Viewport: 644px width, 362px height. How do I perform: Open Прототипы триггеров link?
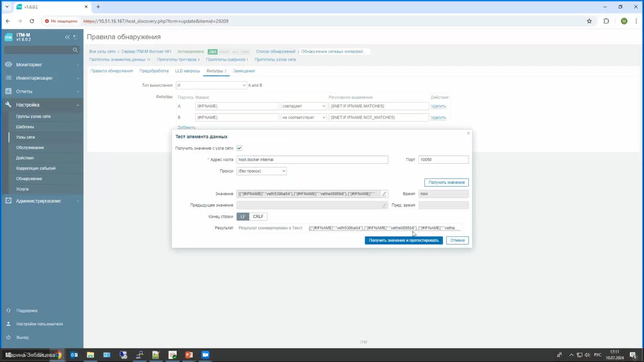(178, 60)
